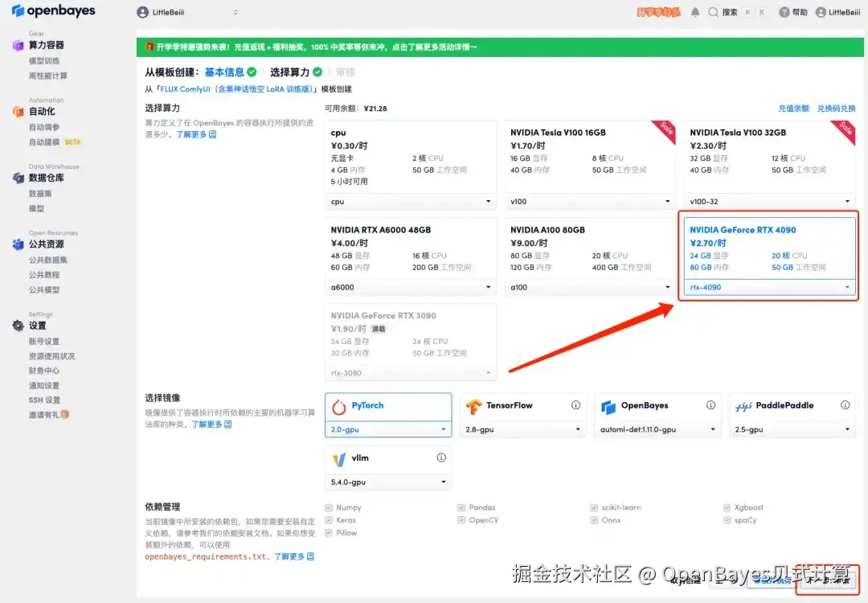Open the 设置 gear icon
868x603 pixels.
pos(18,326)
